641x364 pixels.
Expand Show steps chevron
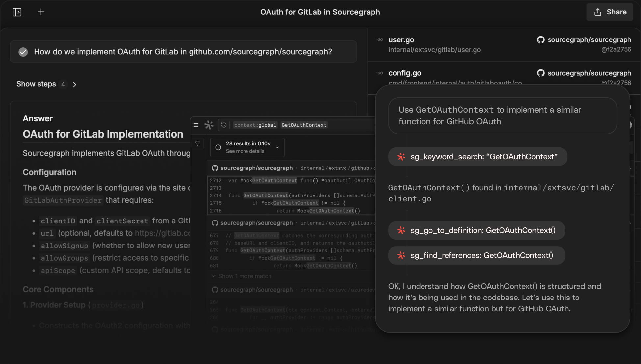point(75,85)
